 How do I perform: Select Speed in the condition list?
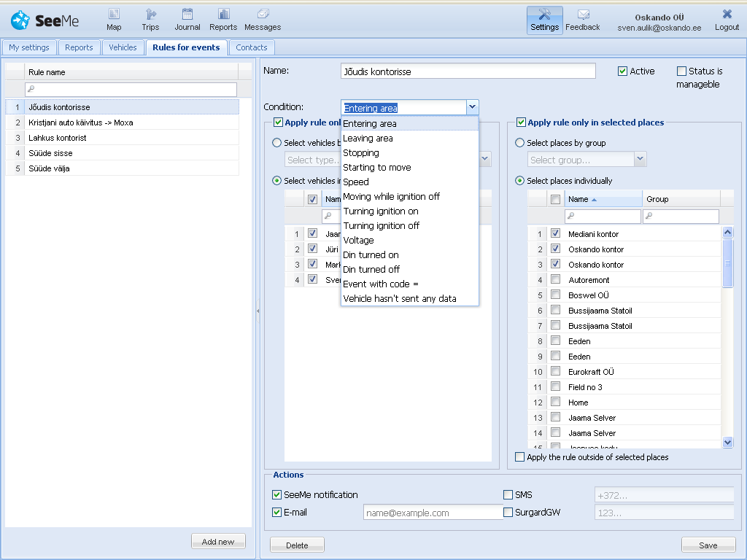pyautogui.click(x=410, y=182)
